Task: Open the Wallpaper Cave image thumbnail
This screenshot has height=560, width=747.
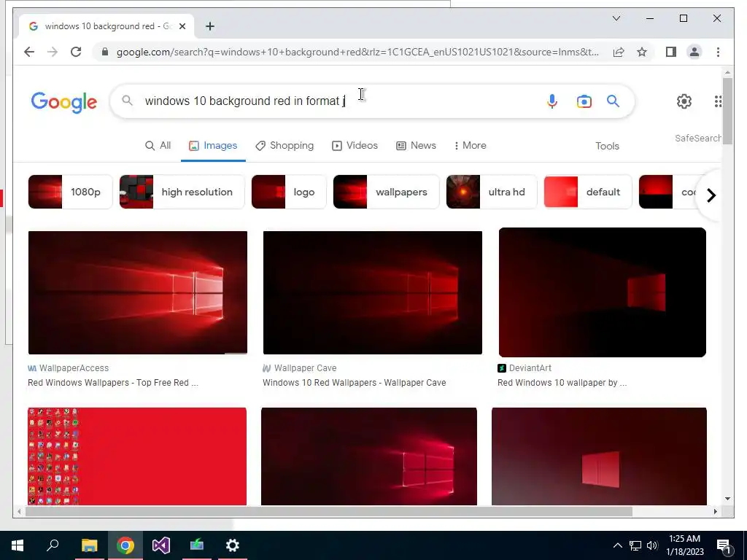Action: 373,293
